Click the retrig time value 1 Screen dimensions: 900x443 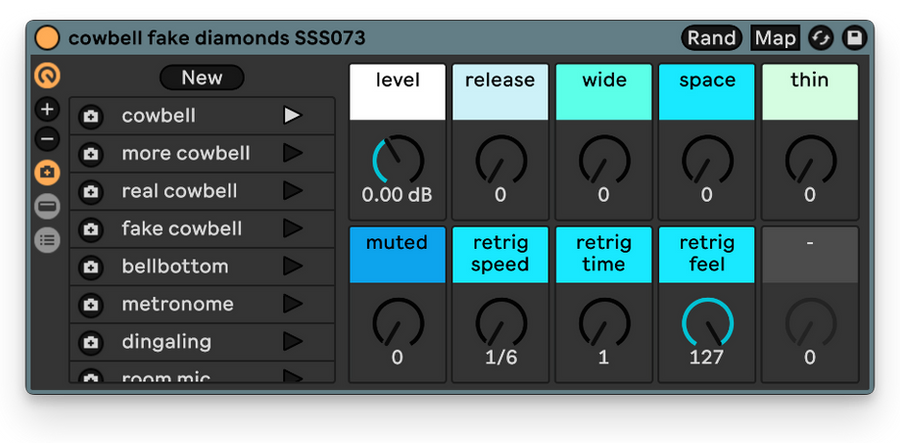click(603, 358)
